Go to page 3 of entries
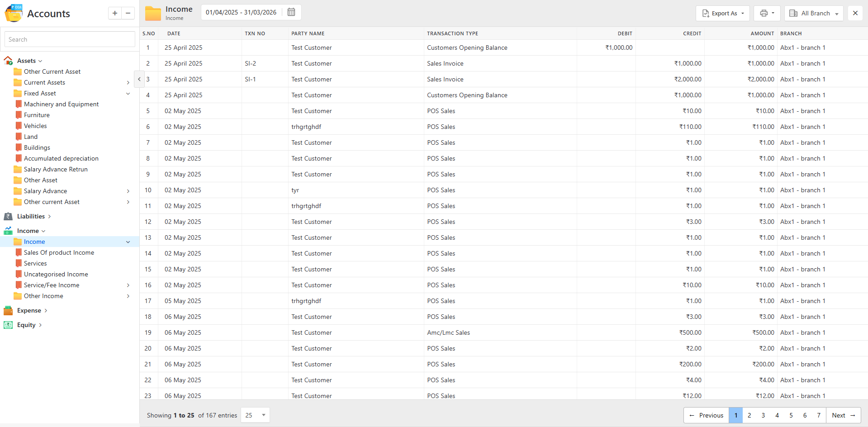868x427 pixels. coord(763,415)
